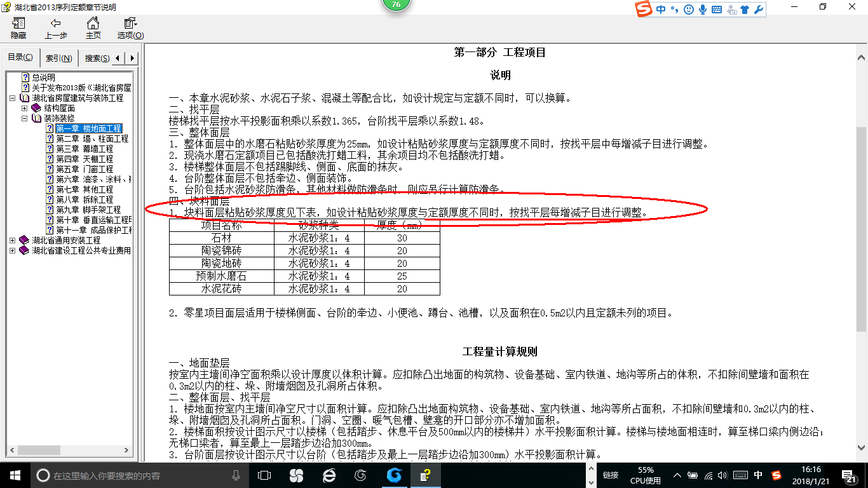Image resolution: width=868 pixels, height=488 pixels.
Task: Select the 装饰装修 open book icon
Action: (x=36, y=118)
